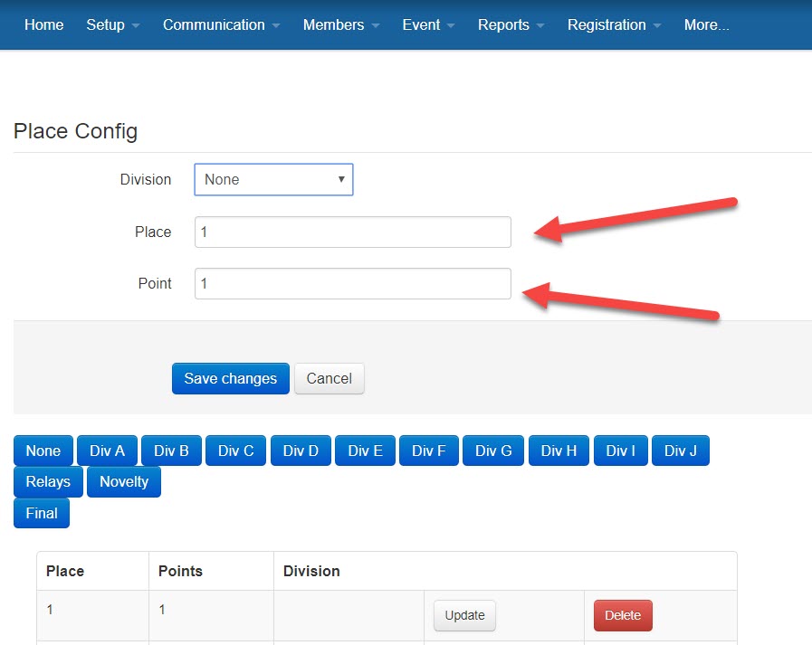Image resolution: width=812 pixels, height=645 pixels.
Task: Select the Div B filter button
Action: point(171,451)
